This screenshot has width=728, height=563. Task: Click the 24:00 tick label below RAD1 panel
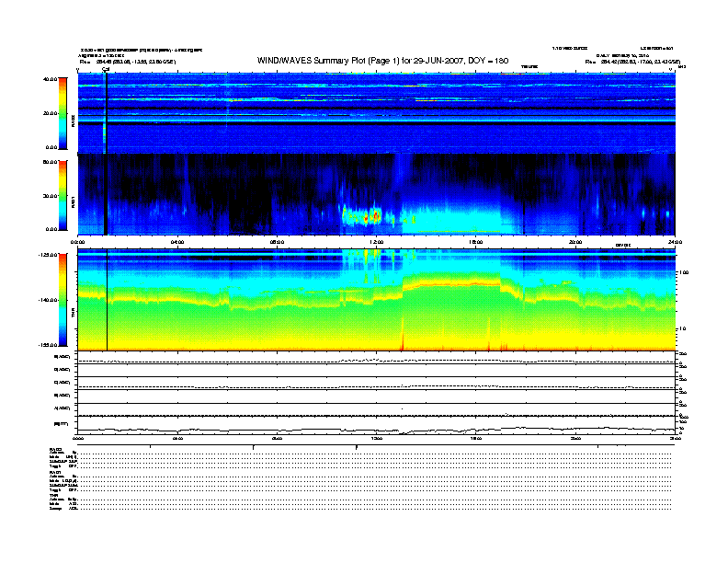674,242
